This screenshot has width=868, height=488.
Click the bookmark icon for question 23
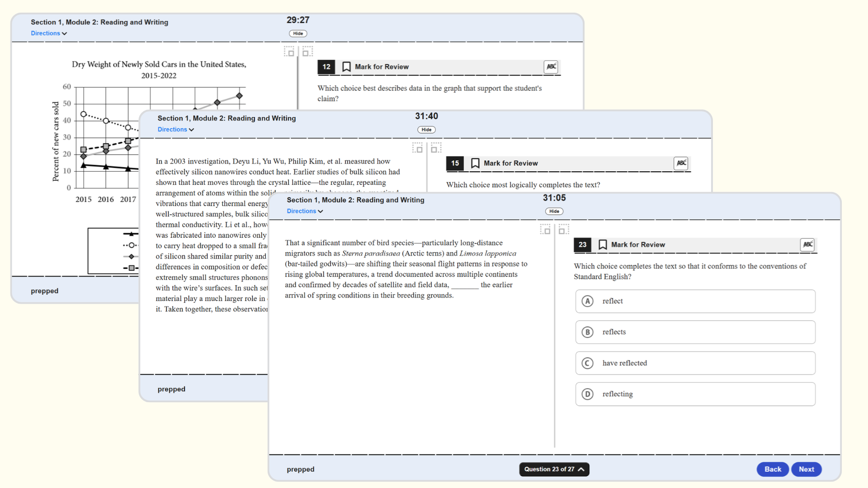coord(602,244)
